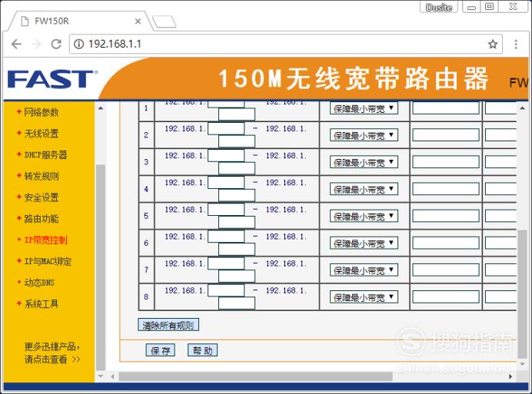
Task: Click row 2 end IP address field
Action: 237,141
